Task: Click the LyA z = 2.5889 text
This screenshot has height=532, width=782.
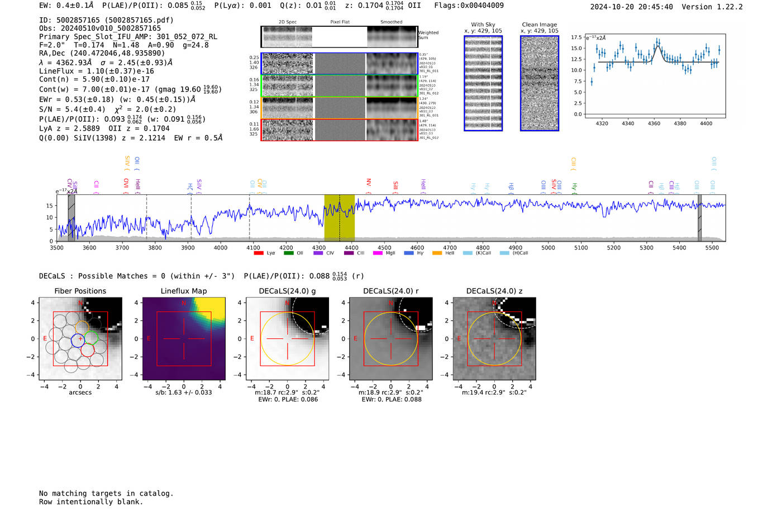Action: coord(69,128)
